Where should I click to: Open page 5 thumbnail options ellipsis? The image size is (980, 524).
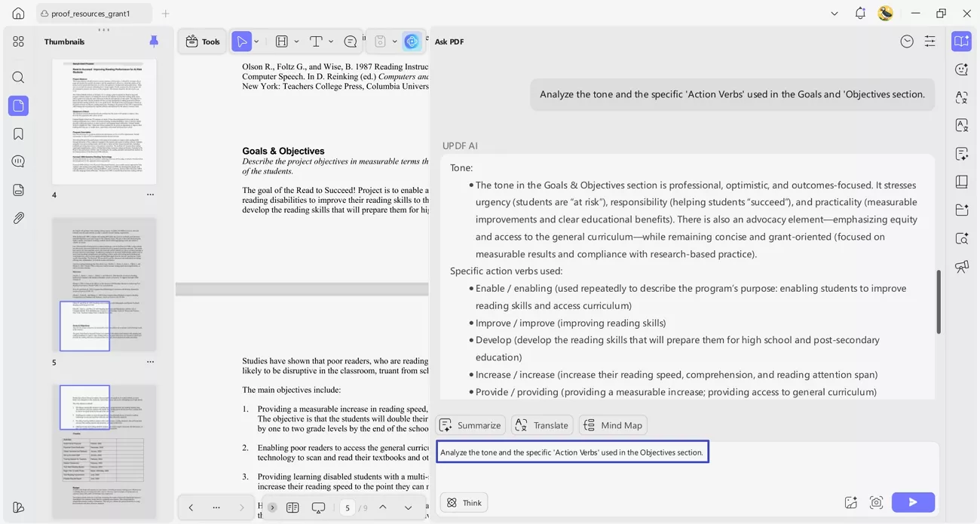point(150,362)
